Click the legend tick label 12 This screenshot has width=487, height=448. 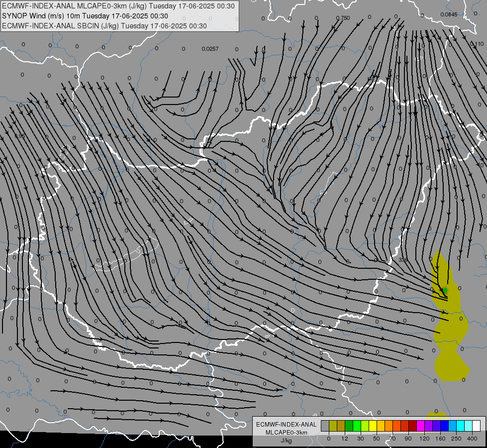click(x=345, y=439)
